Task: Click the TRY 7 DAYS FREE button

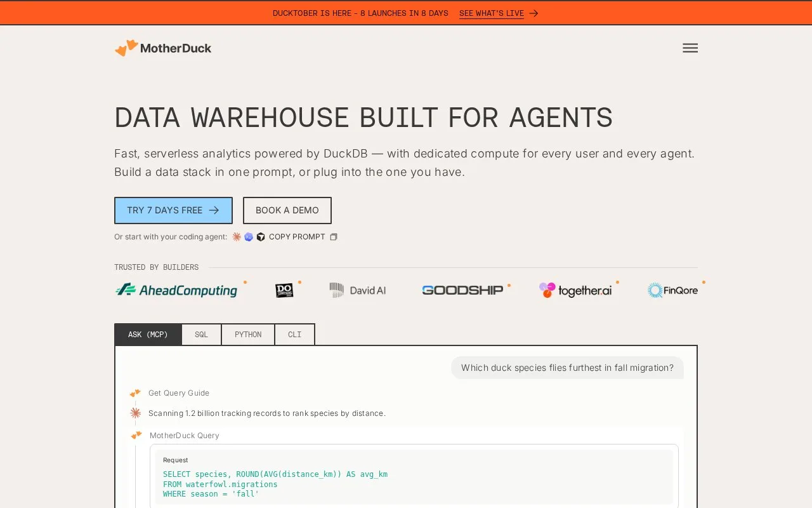Action: pos(173,210)
